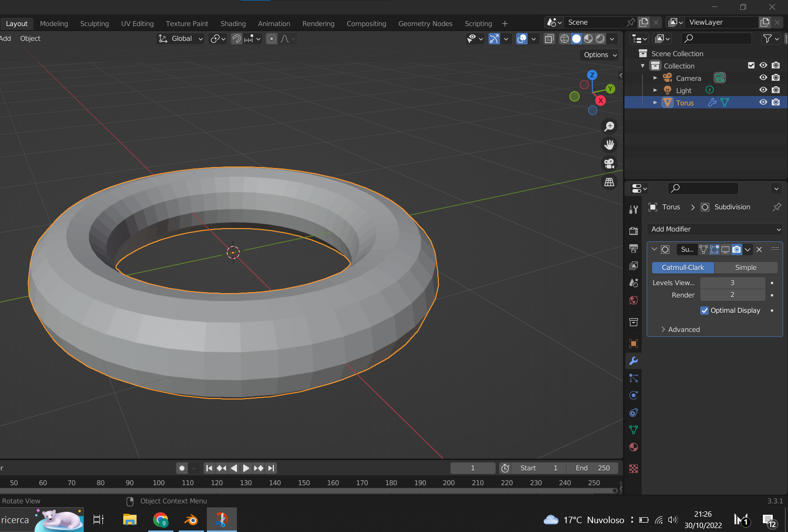Hide Torus in viewport with eye icon
The height and width of the screenshot is (532, 788).
pos(763,102)
